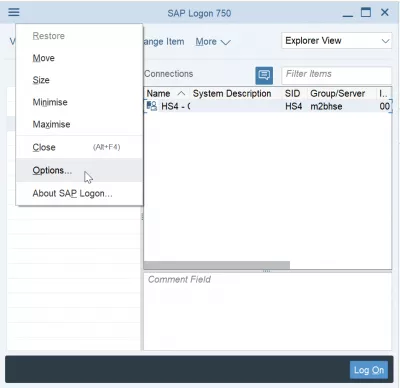Focus the Filter Items search field
Image resolution: width=400 pixels, height=388 pixels.
[337, 75]
